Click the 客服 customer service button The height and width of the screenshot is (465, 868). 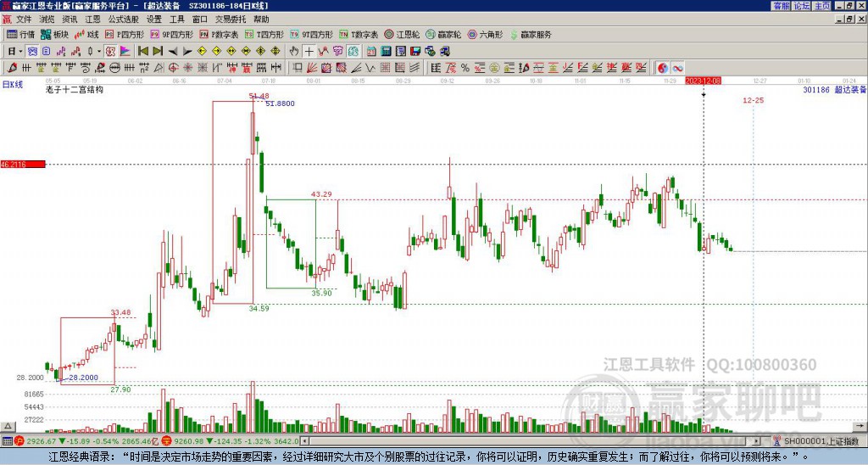click(782, 6)
